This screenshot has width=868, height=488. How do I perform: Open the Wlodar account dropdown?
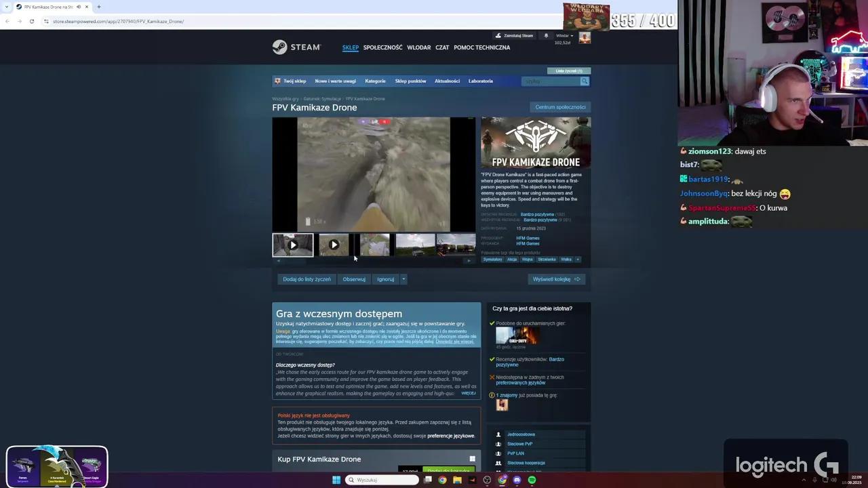(564, 36)
